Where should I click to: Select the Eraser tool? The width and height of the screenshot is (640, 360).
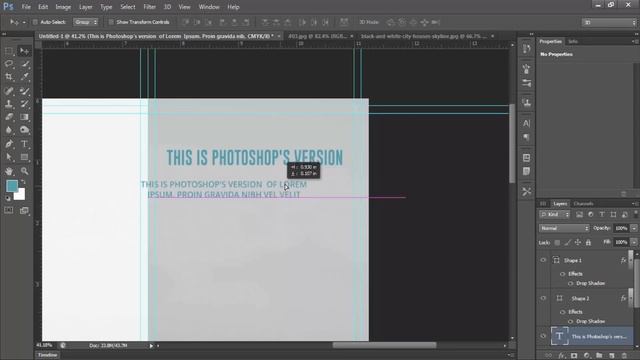[x=9, y=117]
